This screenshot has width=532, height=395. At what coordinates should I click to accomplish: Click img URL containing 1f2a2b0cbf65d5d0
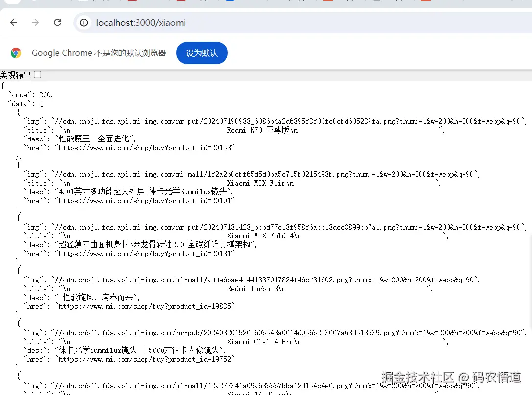click(265, 174)
